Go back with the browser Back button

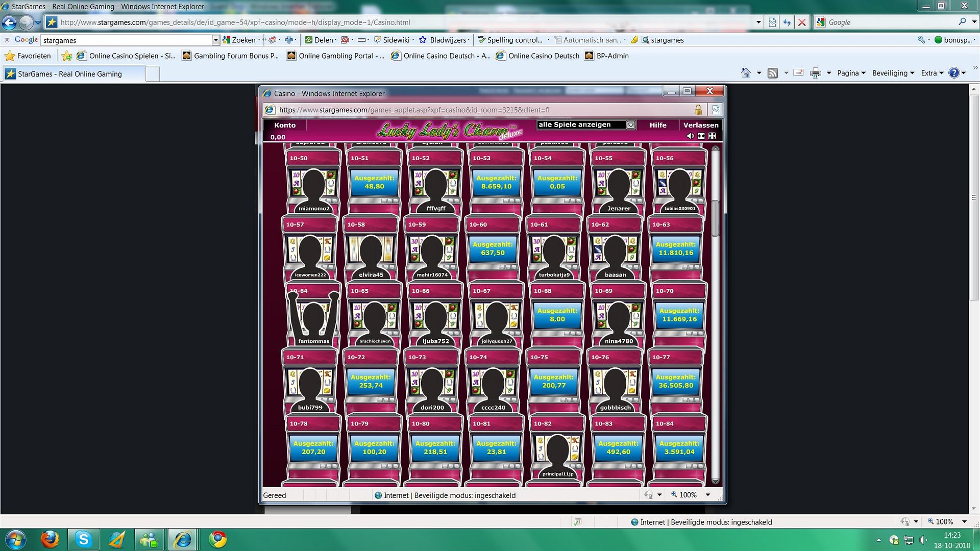(9, 22)
